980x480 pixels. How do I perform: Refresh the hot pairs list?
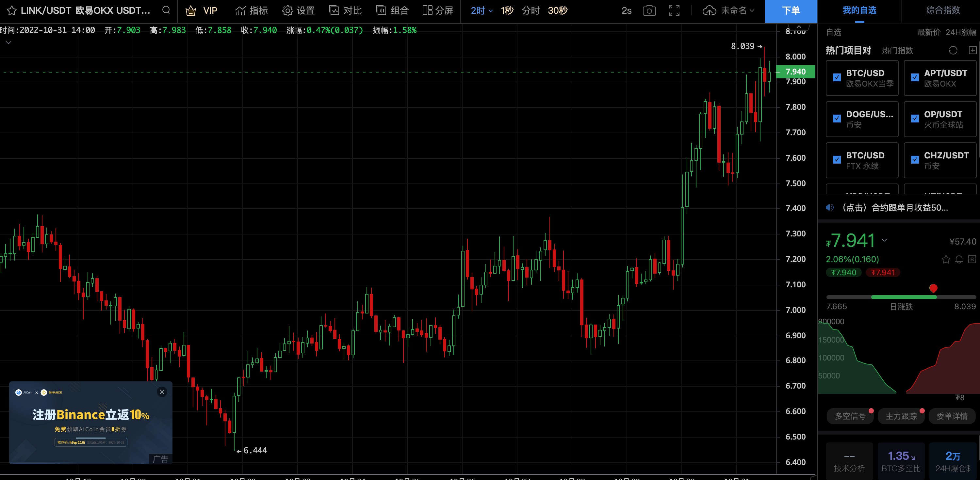tap(953, 51)
